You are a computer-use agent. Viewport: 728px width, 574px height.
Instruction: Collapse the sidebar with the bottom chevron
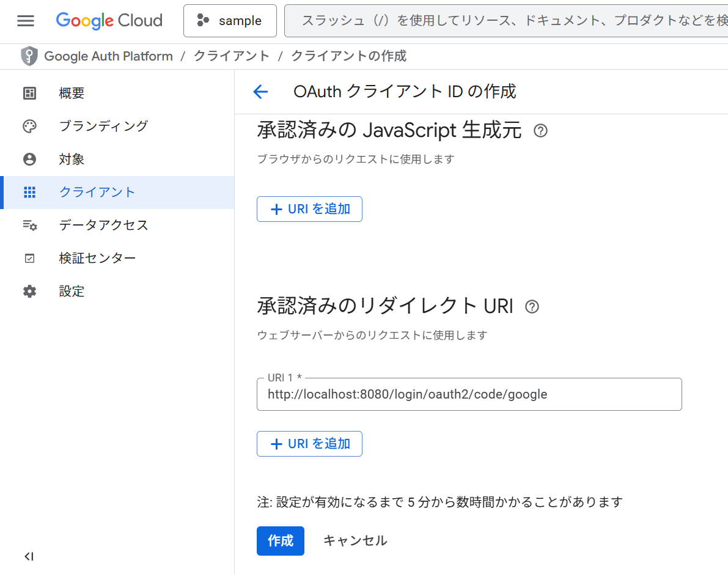coord(28,556)
